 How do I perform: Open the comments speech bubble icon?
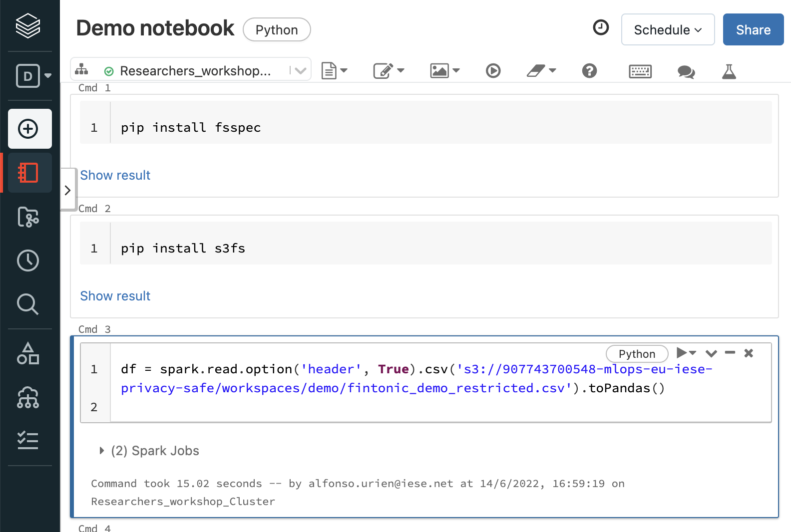click(x=686, y=72)
